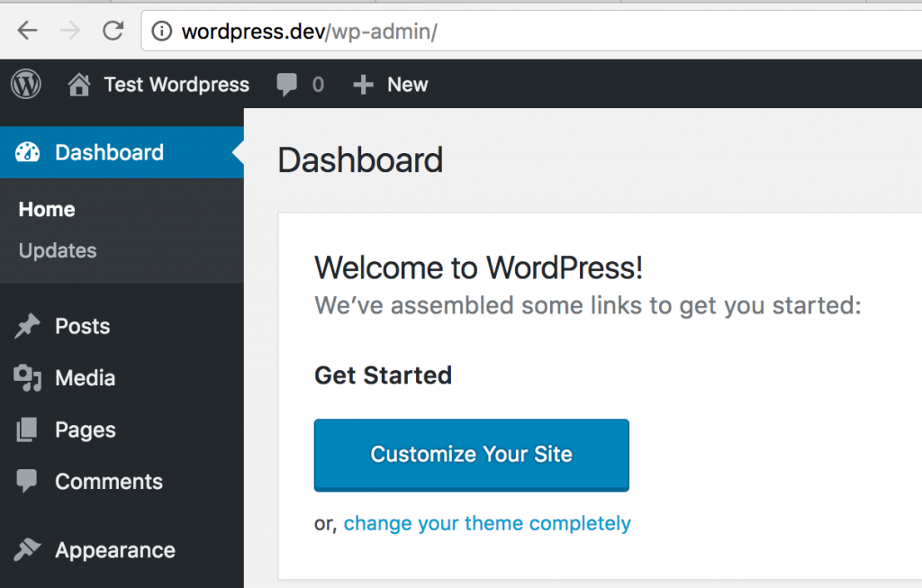Viewport: 922px width, 588px height.
Task: Click the Customize Your Site button
Action: point(471,456)
